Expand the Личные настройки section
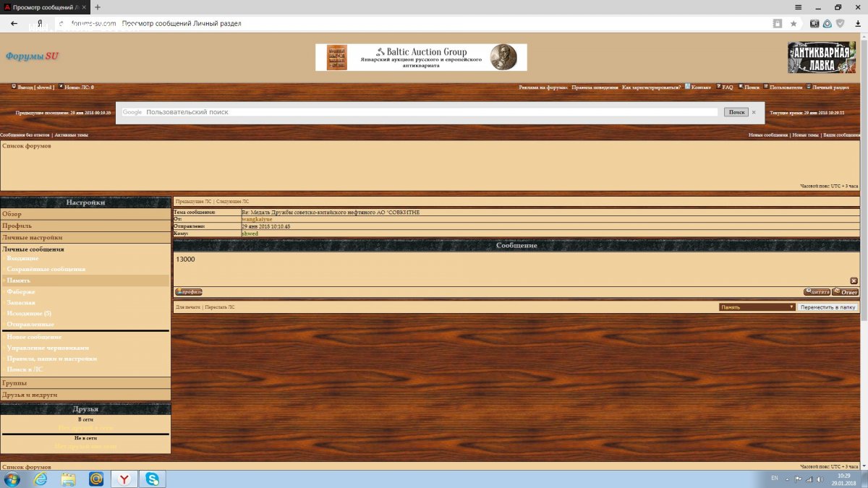The image size is (868, 488). click(x=33, y=237)
